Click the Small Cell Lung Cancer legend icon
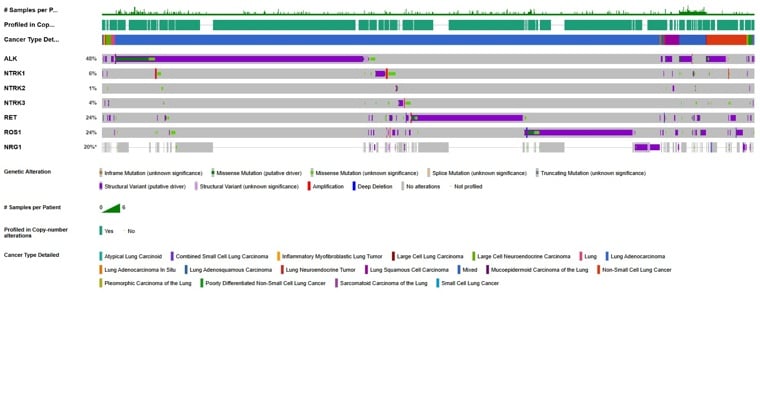The width and height of the screenshot is (760, 415). coord(437,283)
